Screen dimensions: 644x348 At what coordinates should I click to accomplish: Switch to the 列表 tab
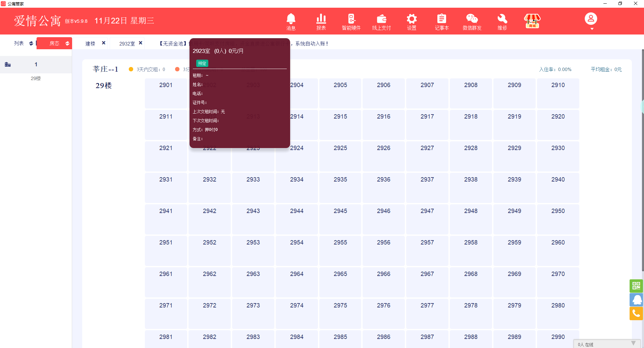pyautogui.click(x=19, y=43)
